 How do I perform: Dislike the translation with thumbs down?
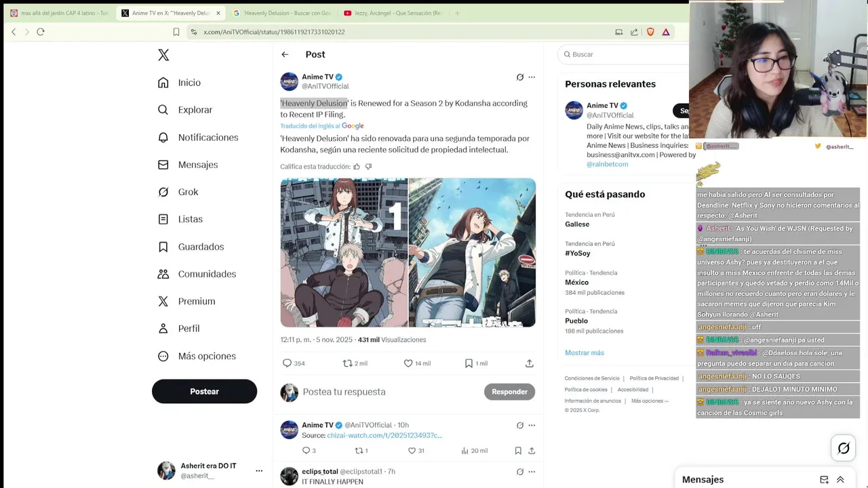[x=368, y=167]
